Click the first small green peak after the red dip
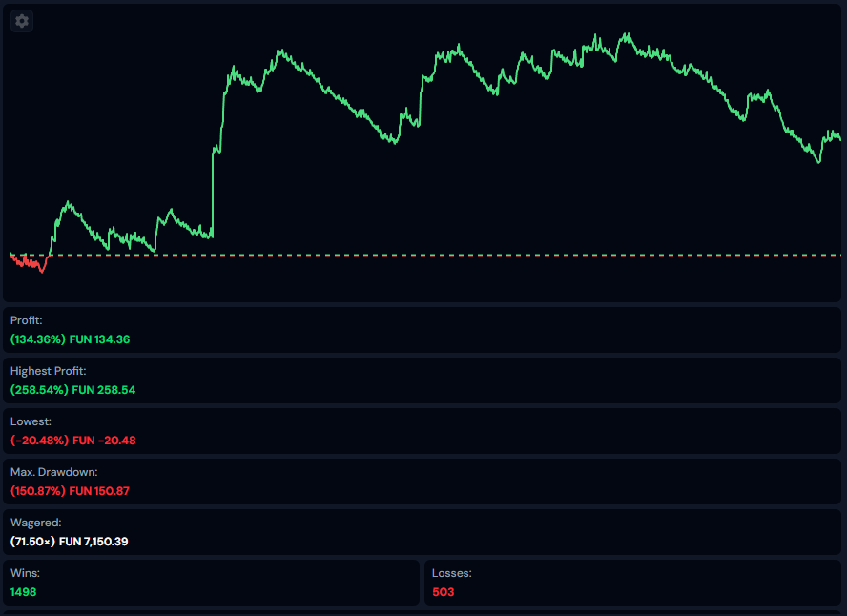Viewport: 847px width, 616px height. point(68,203)
